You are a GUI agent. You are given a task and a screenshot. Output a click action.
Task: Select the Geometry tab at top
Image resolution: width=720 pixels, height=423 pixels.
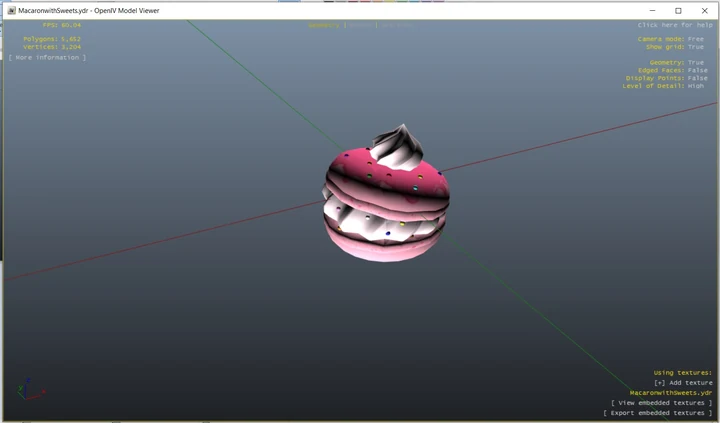[324, 25]
